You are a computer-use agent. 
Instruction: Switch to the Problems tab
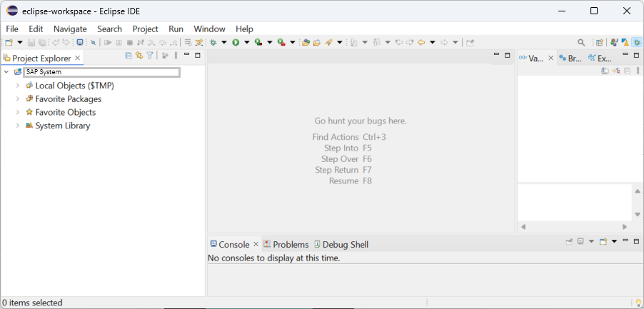click(286, 244)
